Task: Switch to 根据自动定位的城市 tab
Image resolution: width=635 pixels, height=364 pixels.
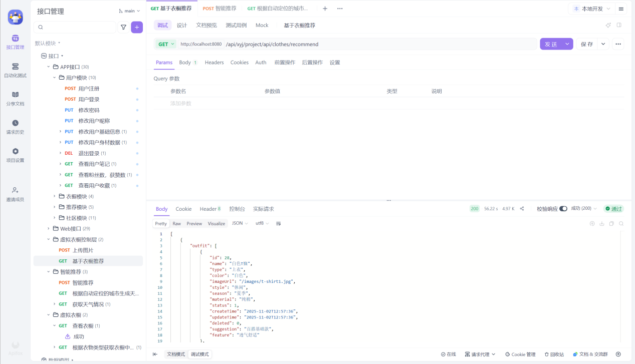Action: point(278,9)
